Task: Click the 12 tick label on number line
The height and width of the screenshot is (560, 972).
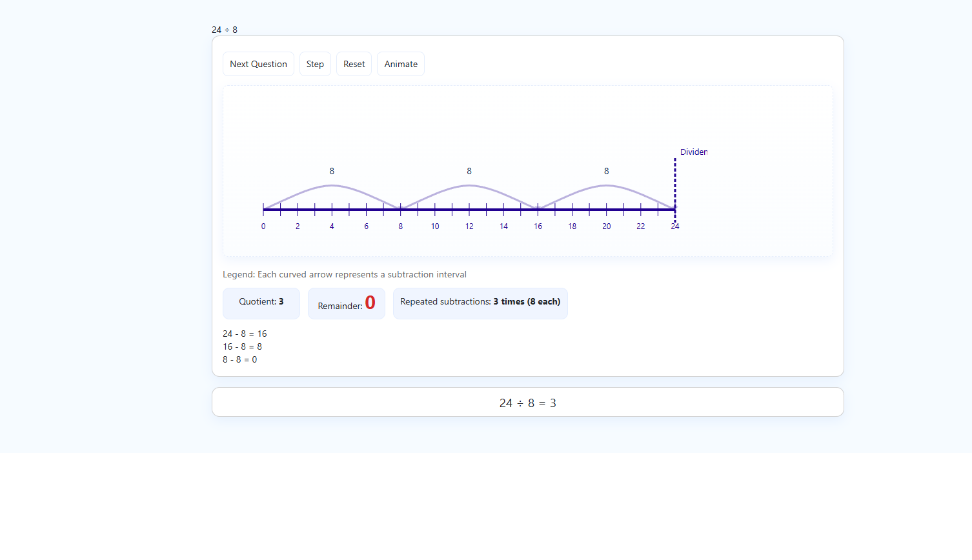Action: pyautogui.click(x=469, y=226)
